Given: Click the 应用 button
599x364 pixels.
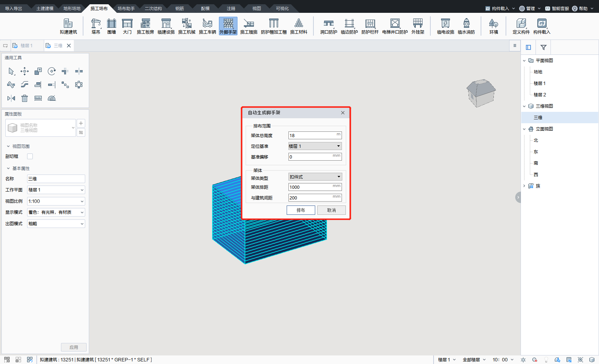Looking at the screenshot, I should [x=74, y=347].
